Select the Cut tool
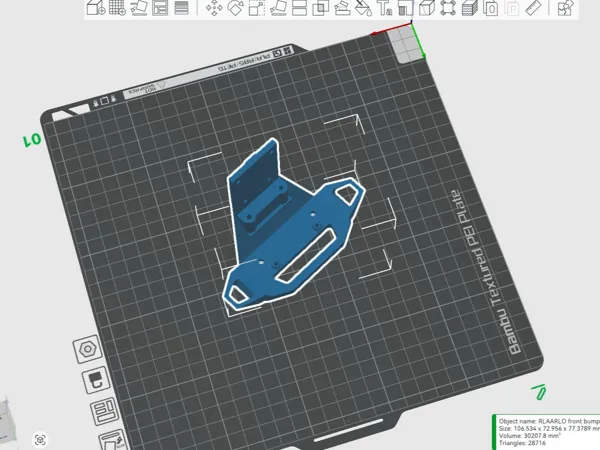The height and width of the screenshot is (450, 600). coord(299,8)
